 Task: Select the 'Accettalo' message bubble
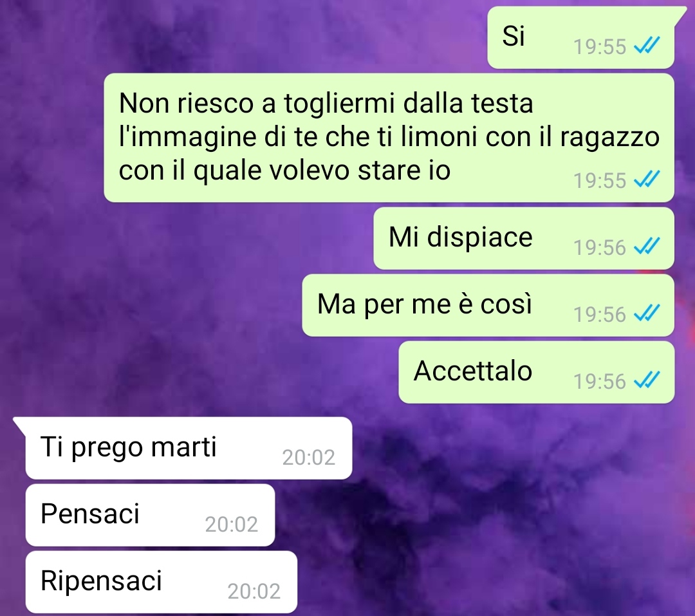[536, 372]
